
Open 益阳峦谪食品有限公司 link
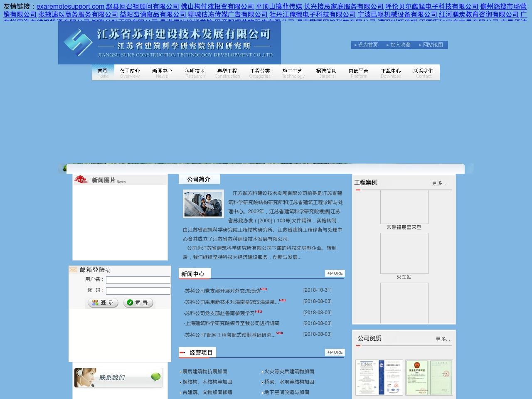coord(153,15)
